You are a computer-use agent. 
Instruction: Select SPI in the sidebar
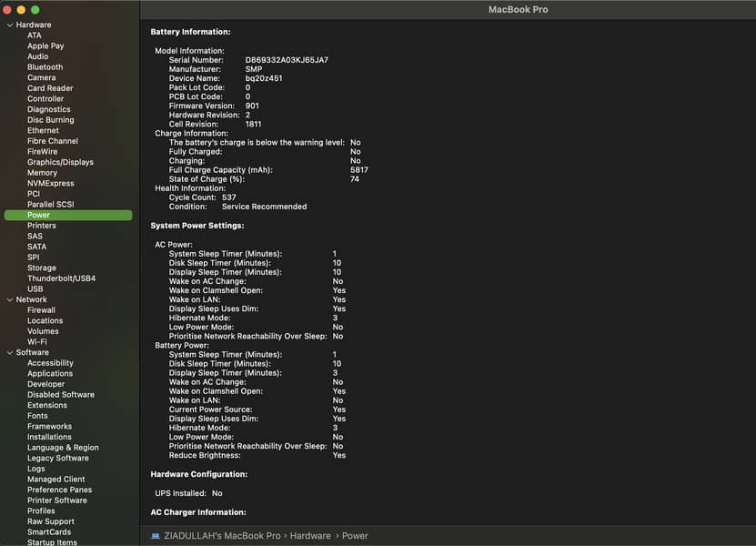34,258
